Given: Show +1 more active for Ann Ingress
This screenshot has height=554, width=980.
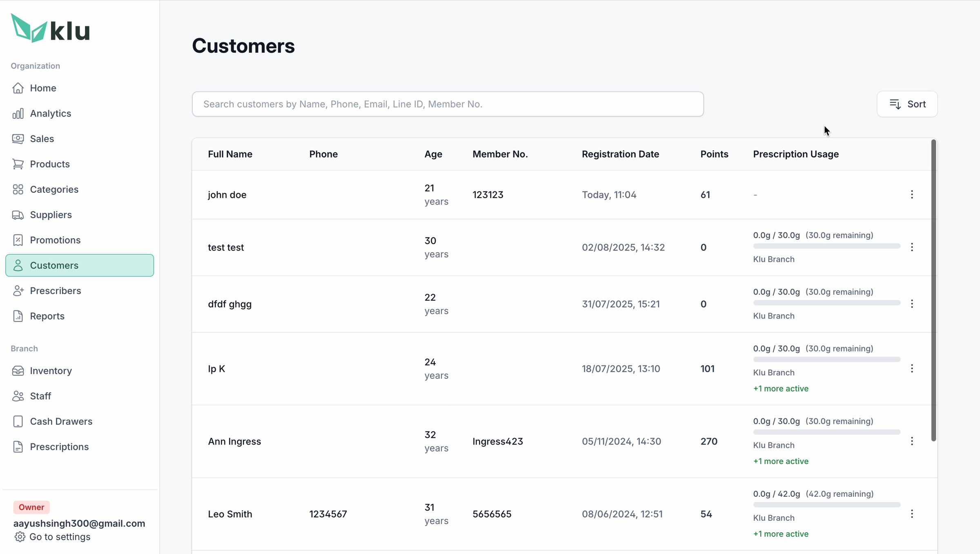Looking at the screenshot, I should [781, 461].
